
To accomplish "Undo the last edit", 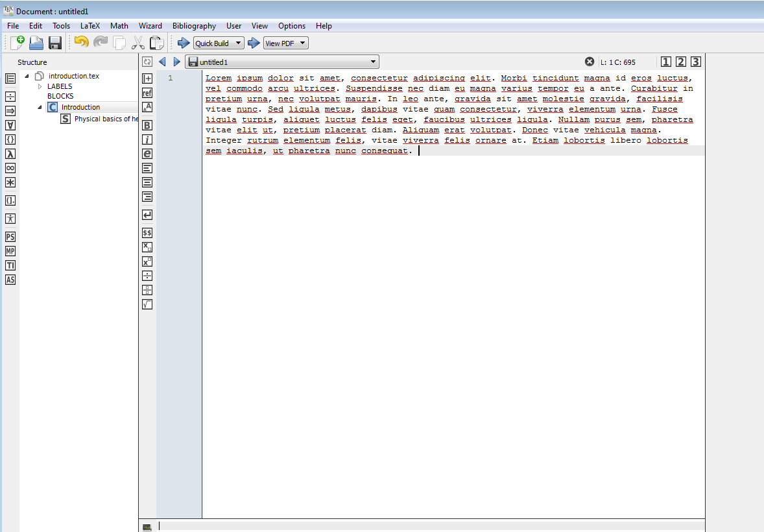I will tap(81, 42).
